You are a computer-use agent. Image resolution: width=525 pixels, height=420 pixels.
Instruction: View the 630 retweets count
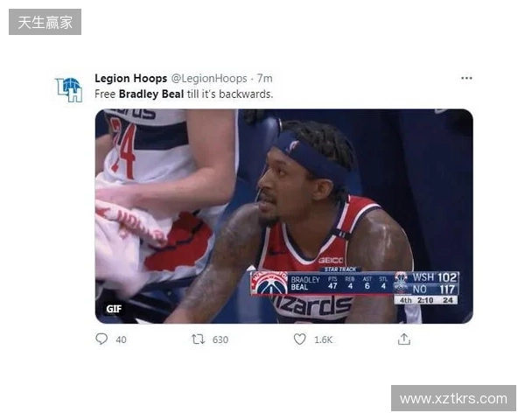(220, 339)
